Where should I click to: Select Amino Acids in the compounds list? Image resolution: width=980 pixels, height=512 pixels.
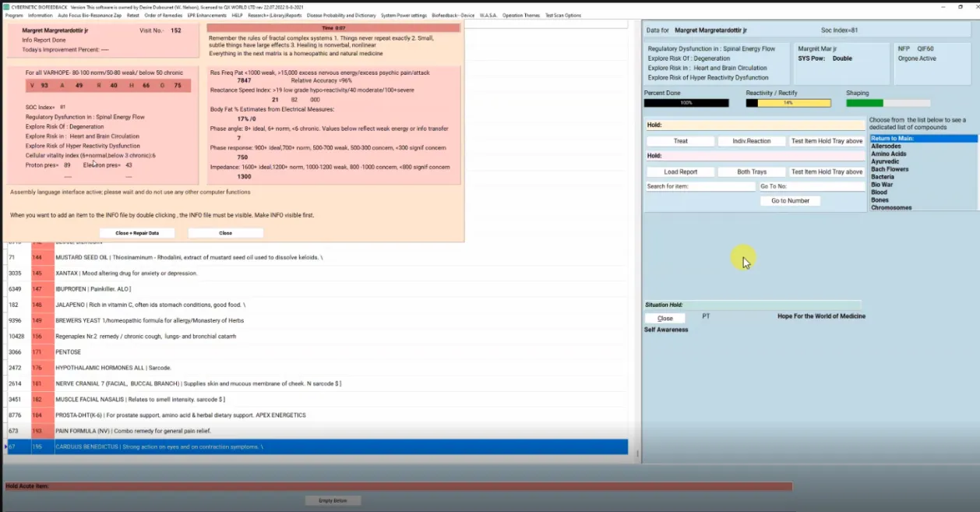(888, 154)
